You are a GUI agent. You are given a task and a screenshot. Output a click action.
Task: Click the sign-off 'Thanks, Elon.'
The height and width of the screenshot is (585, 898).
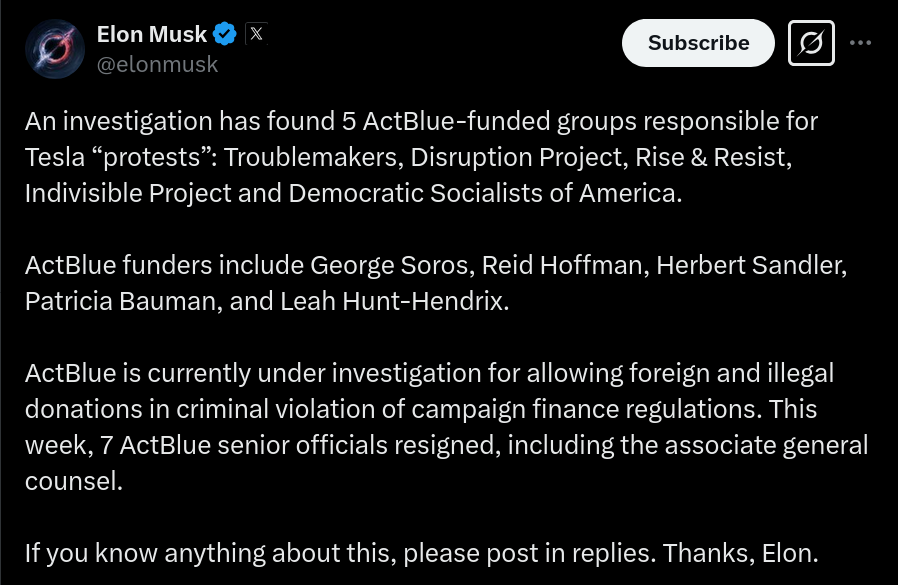click(741, 553)
